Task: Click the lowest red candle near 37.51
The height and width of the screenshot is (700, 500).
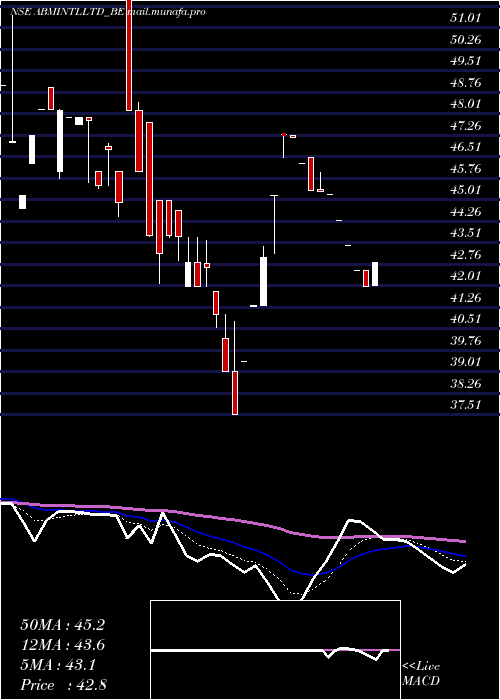Action: 235,393
